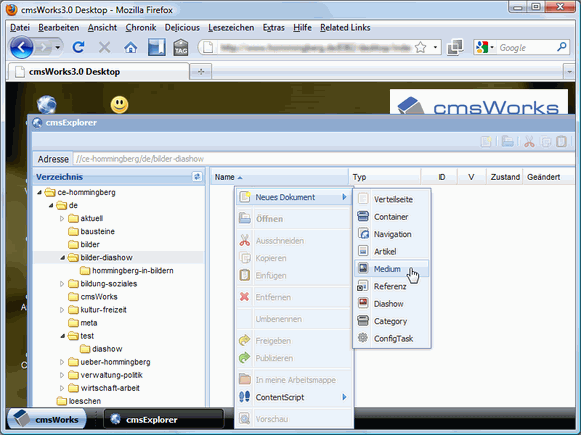Click the stop loading X icon
This screenshot has height=435, width=581.
click(x=104, y=47)
